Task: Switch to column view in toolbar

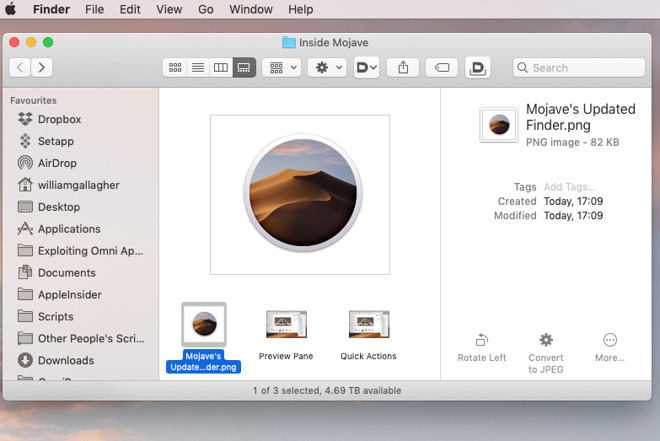Action: [221, 67]
